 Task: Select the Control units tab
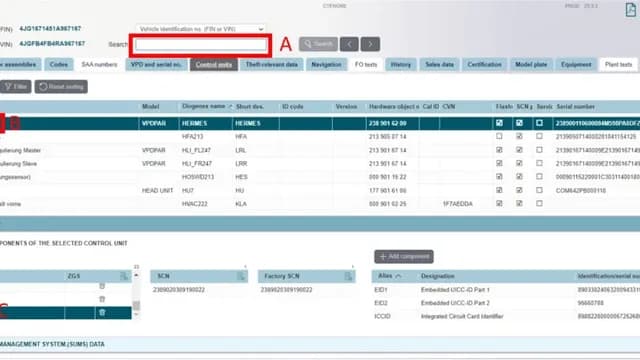point(213,64)
